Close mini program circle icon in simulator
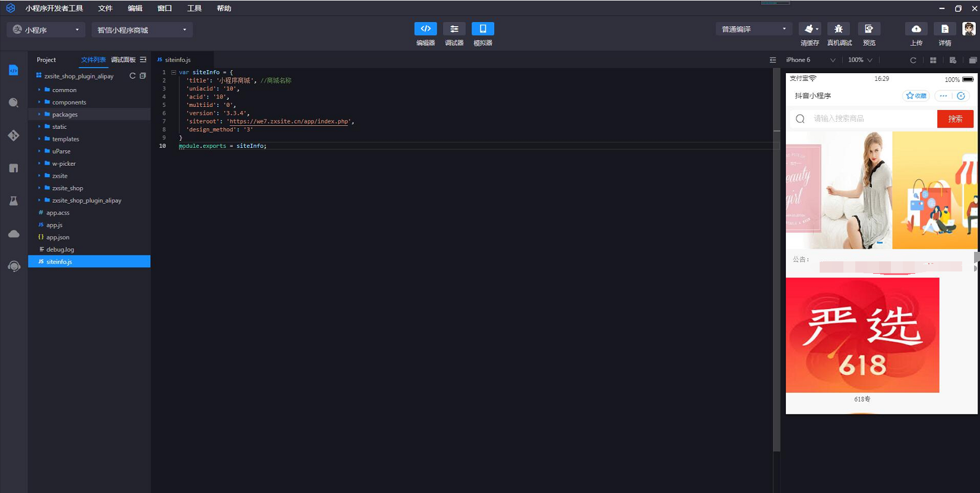 coord(961,96)
